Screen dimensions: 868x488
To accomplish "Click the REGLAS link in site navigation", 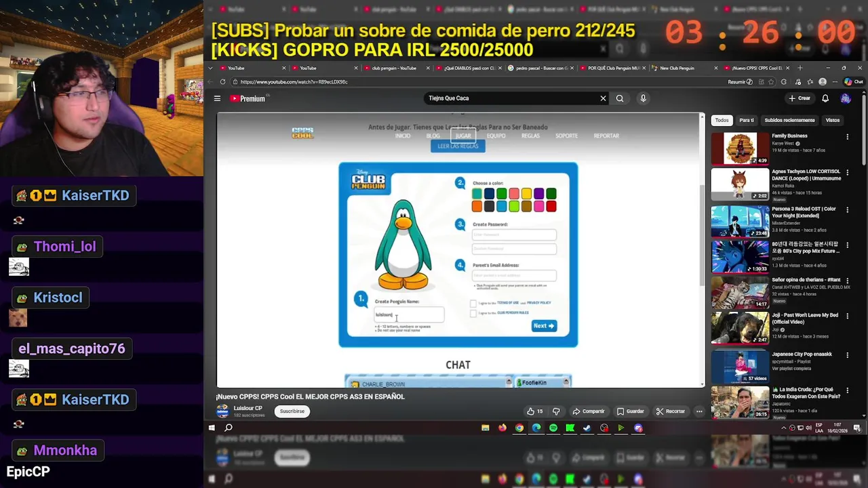I will [x=530, y=136].
